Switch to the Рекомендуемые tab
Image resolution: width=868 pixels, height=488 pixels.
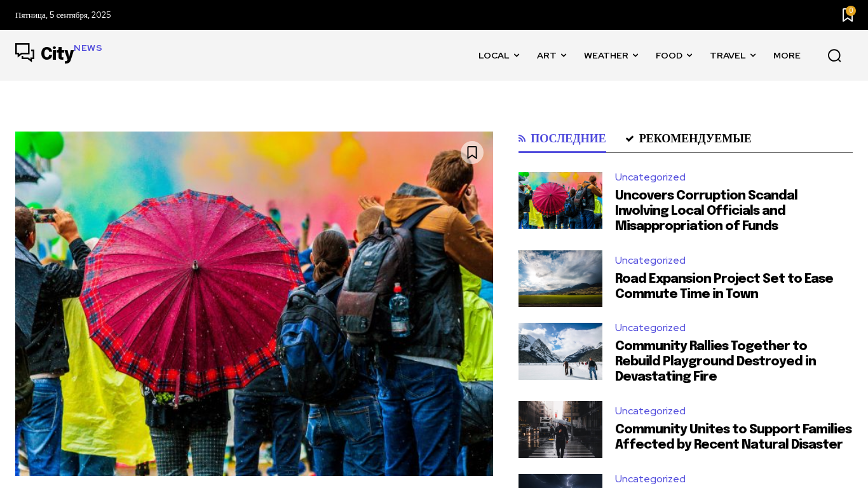point(688,139)
